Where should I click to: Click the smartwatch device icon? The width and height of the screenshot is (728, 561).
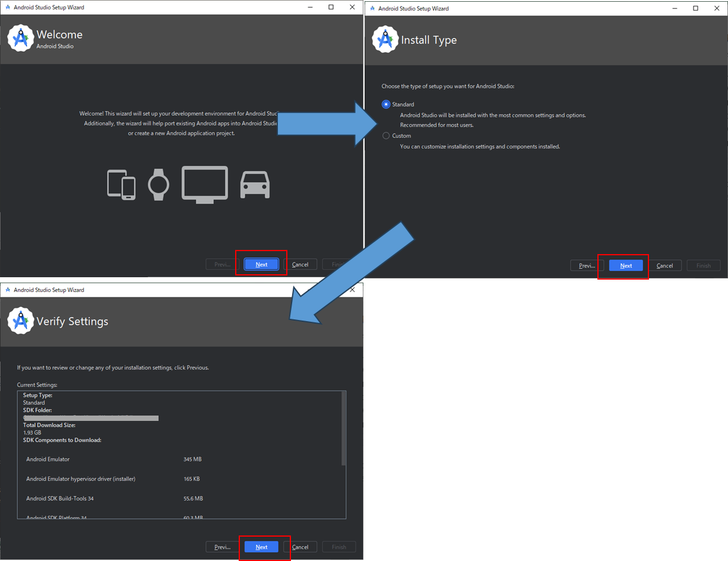[159, 185]
